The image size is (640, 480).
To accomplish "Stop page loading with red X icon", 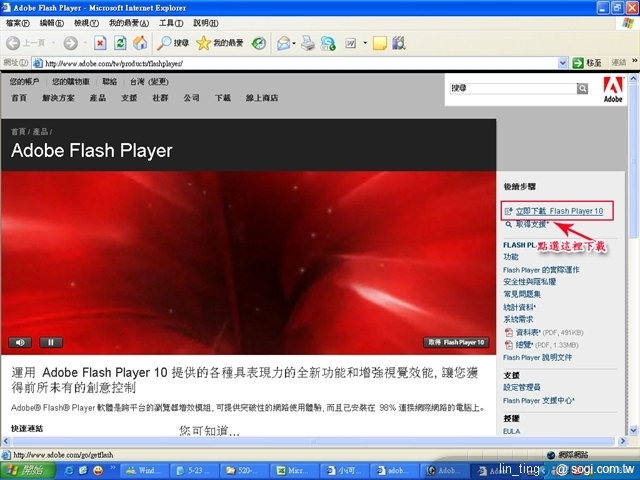I will coord(100,43).
